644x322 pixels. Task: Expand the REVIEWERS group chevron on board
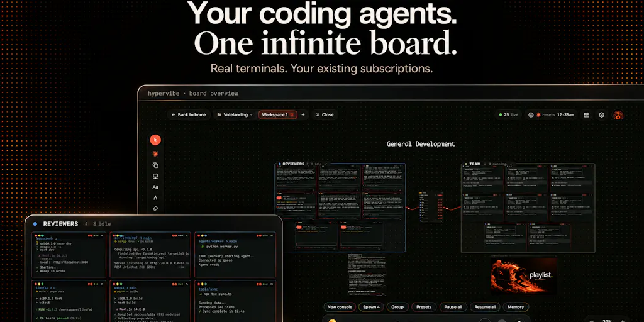[326, 164]
